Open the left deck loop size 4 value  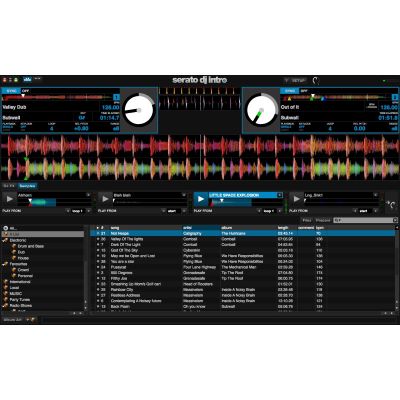pyautogui.click(x=51, y=128)
